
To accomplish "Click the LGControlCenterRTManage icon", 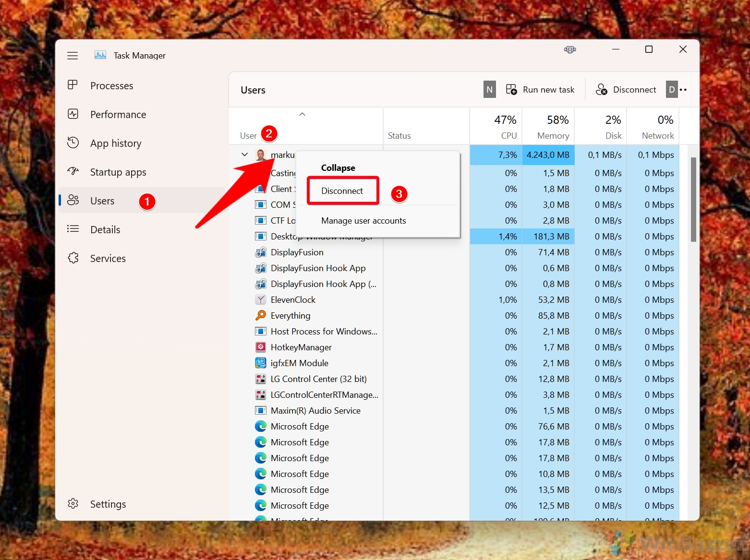I will (x=261, y=395).
